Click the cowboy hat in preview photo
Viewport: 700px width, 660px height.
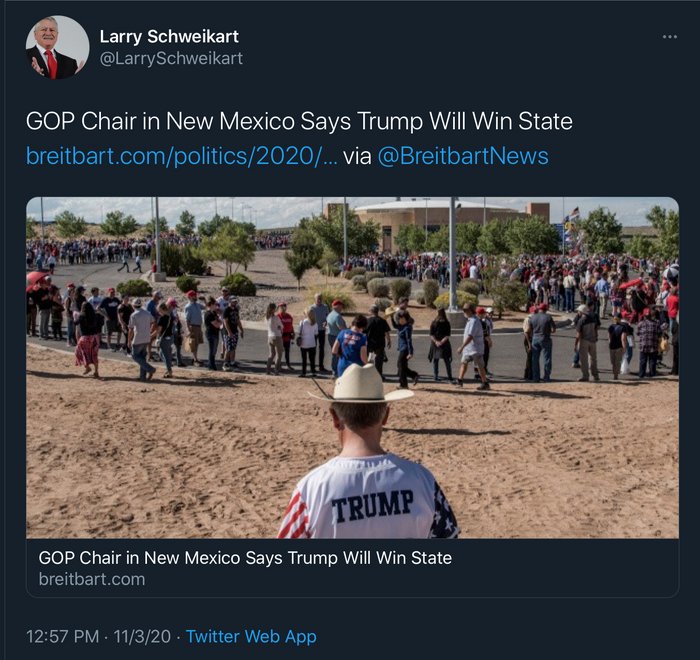(x=361, y=383)
